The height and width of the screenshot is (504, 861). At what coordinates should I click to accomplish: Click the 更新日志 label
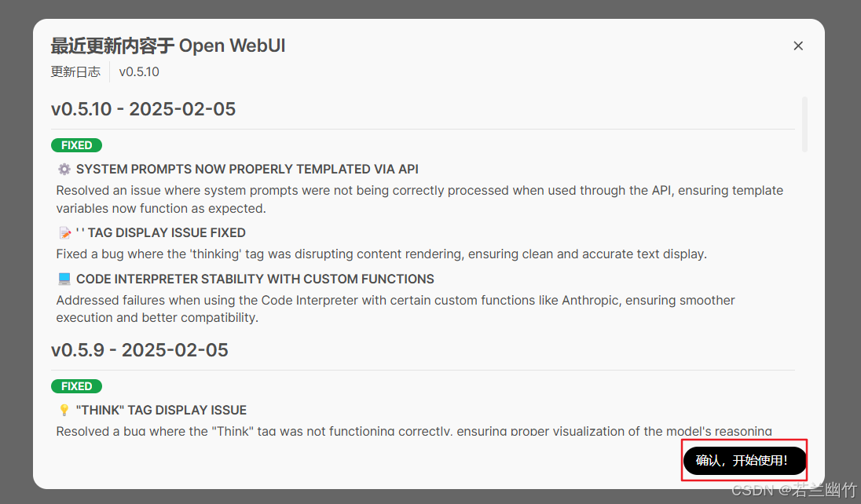(x=75, y=72)
